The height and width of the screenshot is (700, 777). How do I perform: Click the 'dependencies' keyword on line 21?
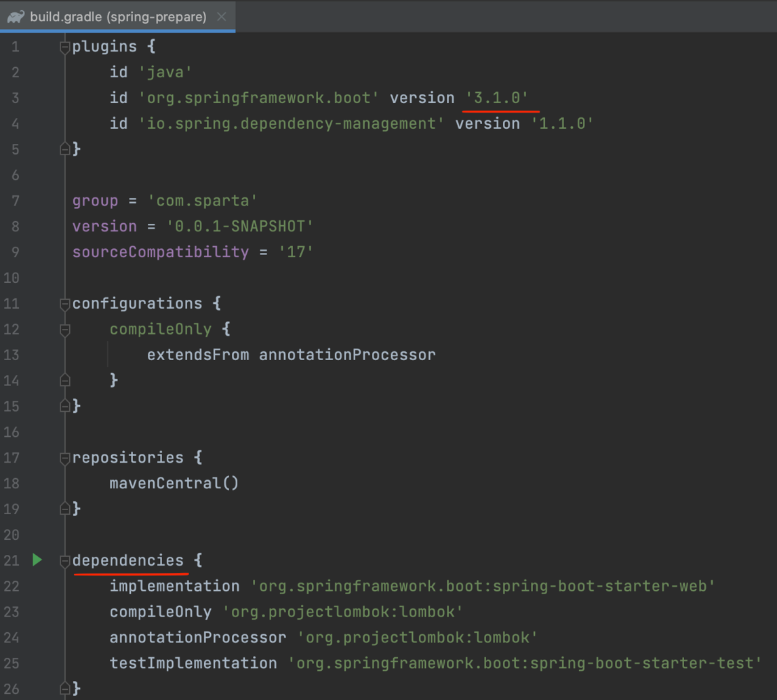pos(128,561)
